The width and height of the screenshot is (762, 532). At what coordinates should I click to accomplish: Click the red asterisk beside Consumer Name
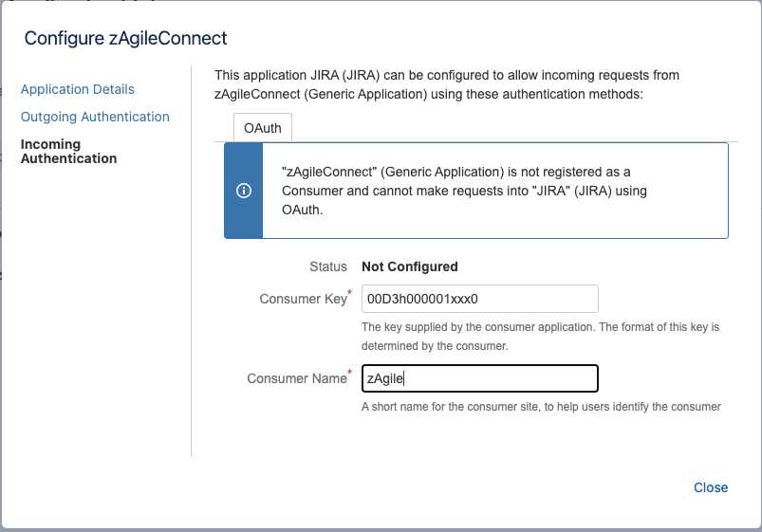(x=350, y=373)
